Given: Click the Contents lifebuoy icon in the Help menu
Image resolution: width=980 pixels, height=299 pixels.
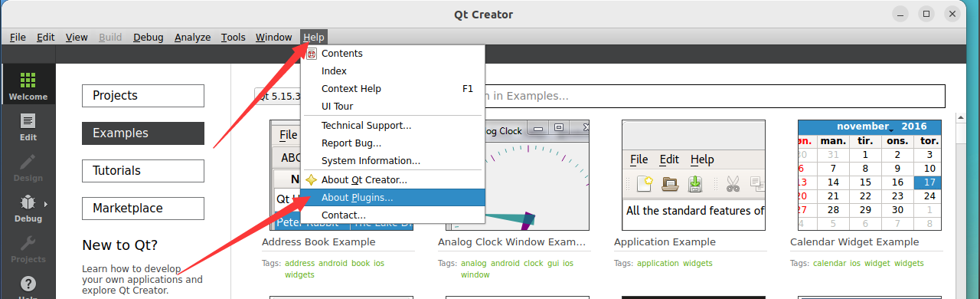Looking at the screenshot, I should pos(312,54).
